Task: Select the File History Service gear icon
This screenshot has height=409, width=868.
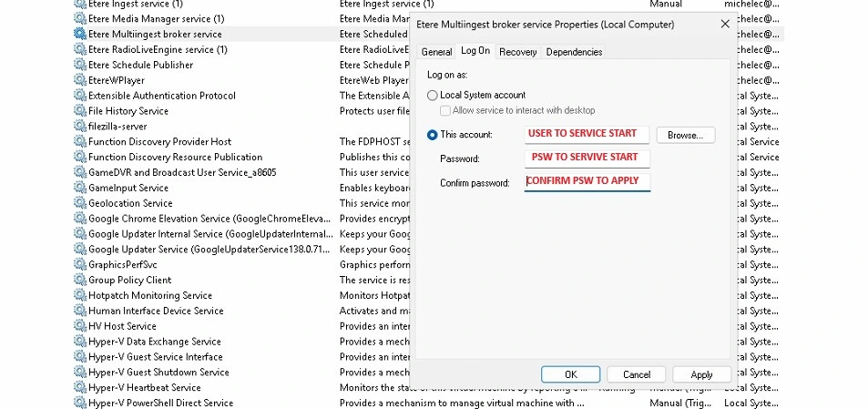Action: coord(79,111)
